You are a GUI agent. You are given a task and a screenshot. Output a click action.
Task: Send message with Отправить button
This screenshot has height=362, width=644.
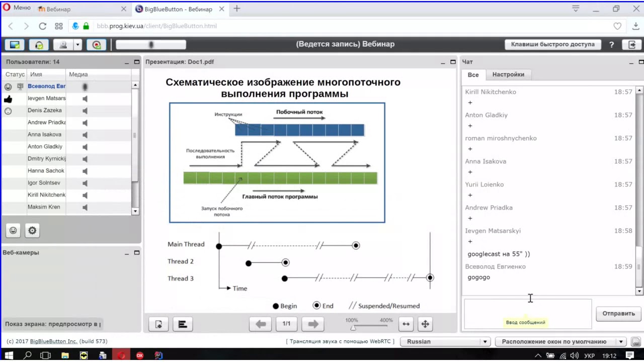tap(618, 313)
